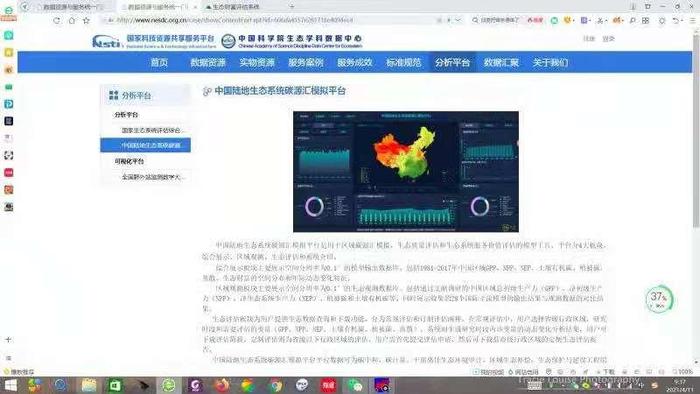Click the 注册 register link
Viewport: 700px width, 394px height.
coord(589,39)
